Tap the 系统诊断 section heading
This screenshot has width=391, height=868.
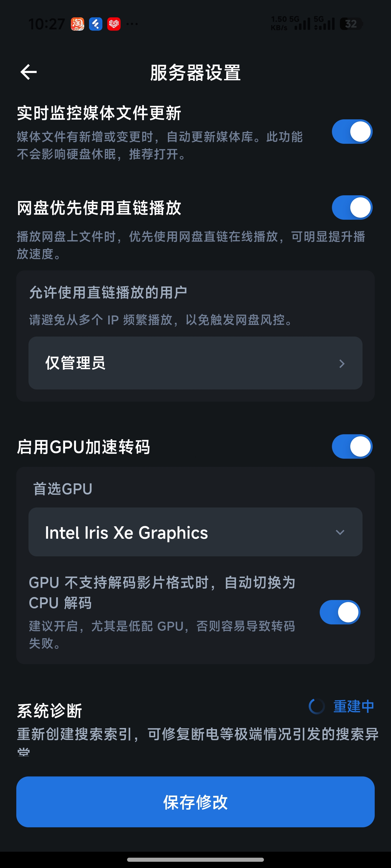(x=50, y=711)
